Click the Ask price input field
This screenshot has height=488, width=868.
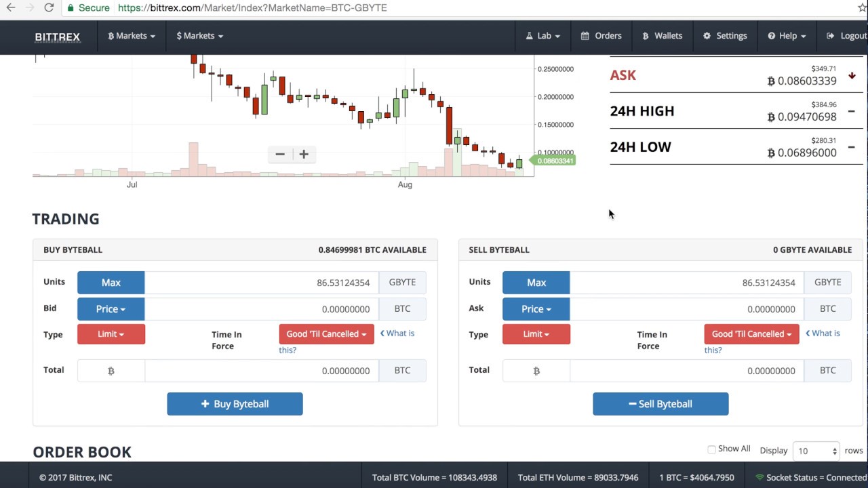click(x=687, y=309)
